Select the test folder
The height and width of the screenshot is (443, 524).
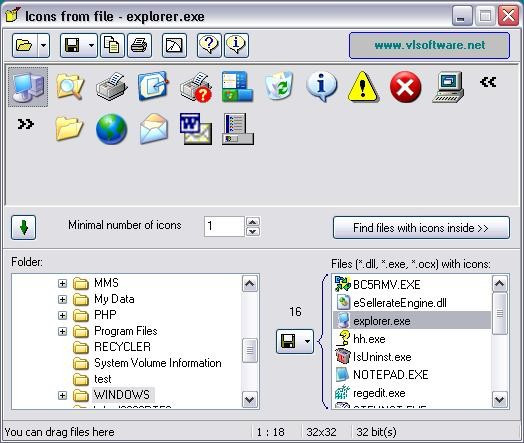tap(103, 379)
